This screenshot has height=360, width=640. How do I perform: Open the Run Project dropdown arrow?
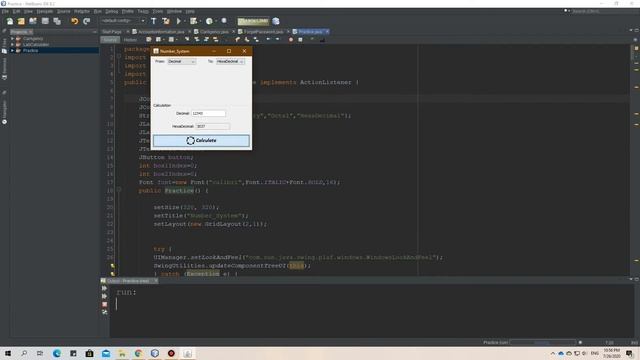(x=184, y=21)
